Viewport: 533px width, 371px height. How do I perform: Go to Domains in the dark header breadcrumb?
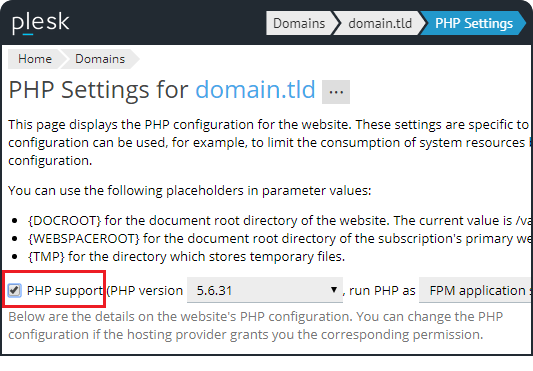pos(299,23)
